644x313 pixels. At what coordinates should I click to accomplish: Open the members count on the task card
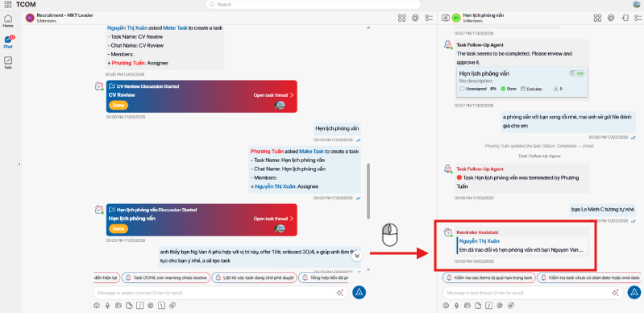pos(558,89)
